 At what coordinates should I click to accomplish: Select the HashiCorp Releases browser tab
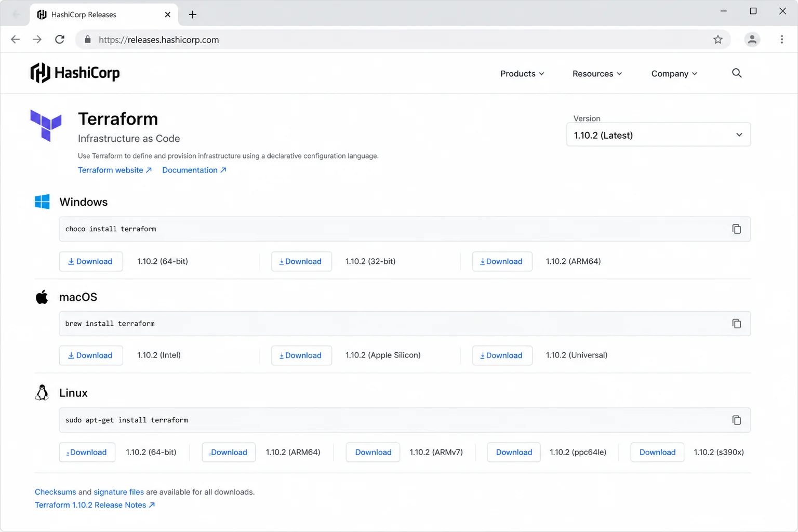point(104,15)
